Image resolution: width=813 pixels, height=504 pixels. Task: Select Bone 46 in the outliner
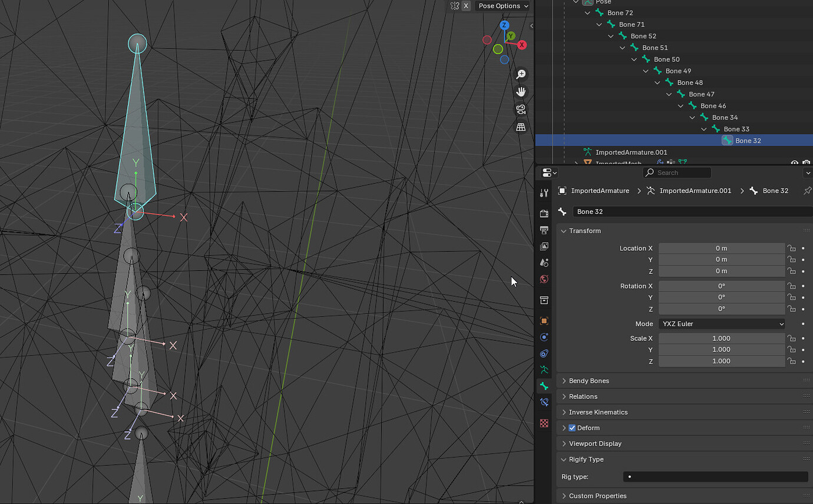pyautogui.click(x=713, y=106)
